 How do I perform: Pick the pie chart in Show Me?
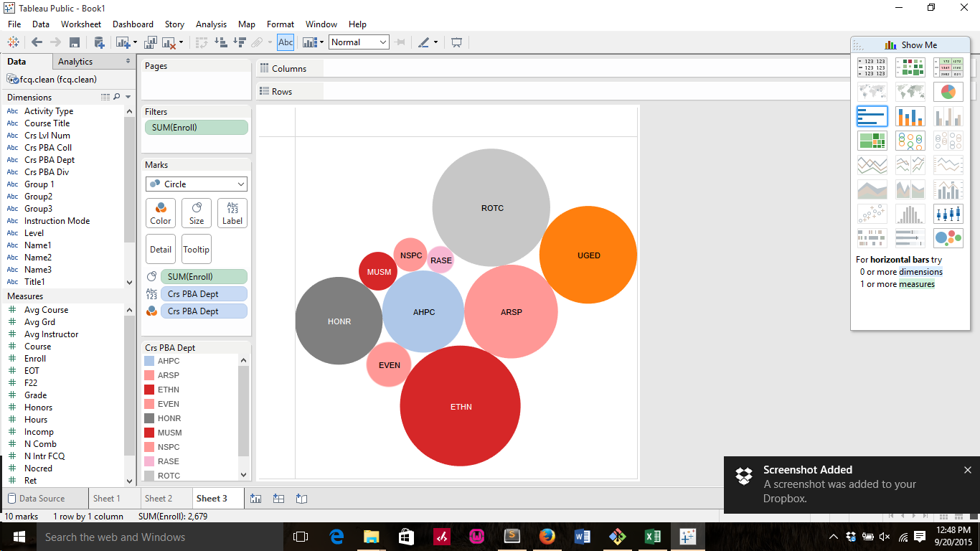pyautogui.click(x=948, y=92)
